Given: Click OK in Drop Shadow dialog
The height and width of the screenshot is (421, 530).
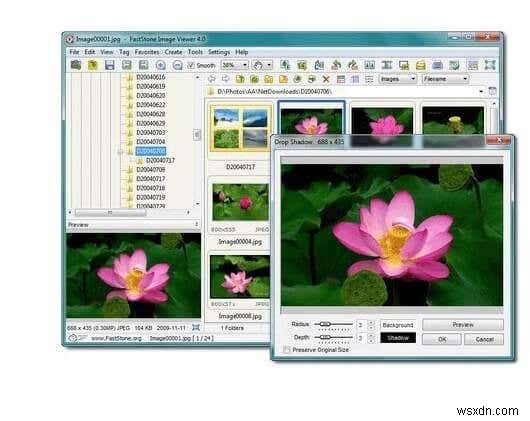Looking at the screenshot, I should (x=442, y=339).
